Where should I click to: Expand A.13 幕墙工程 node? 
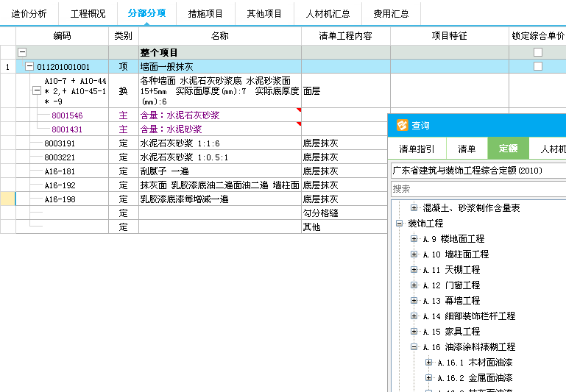[414, 300]
